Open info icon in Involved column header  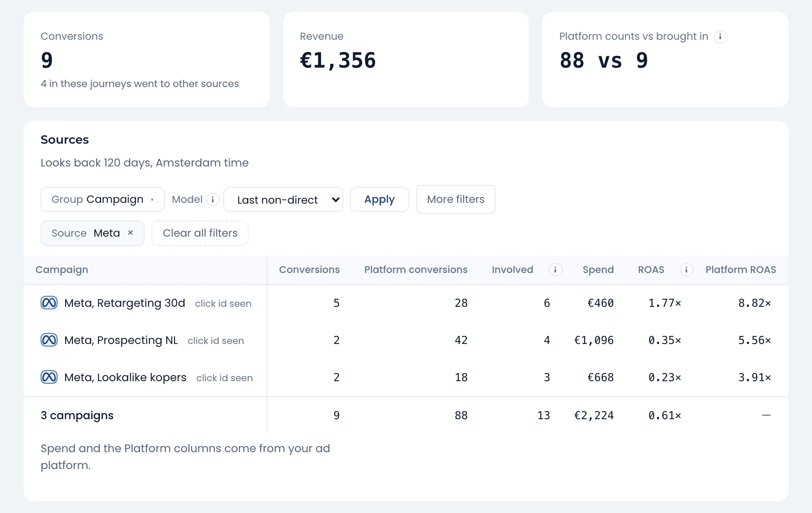[x=555, y=270]
